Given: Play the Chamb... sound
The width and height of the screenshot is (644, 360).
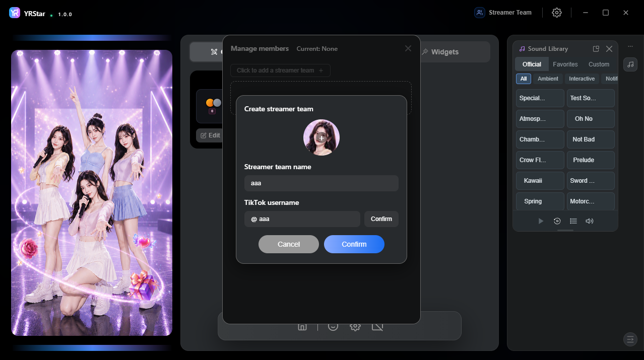Looking at the screenshot, I should pos(540,139).
